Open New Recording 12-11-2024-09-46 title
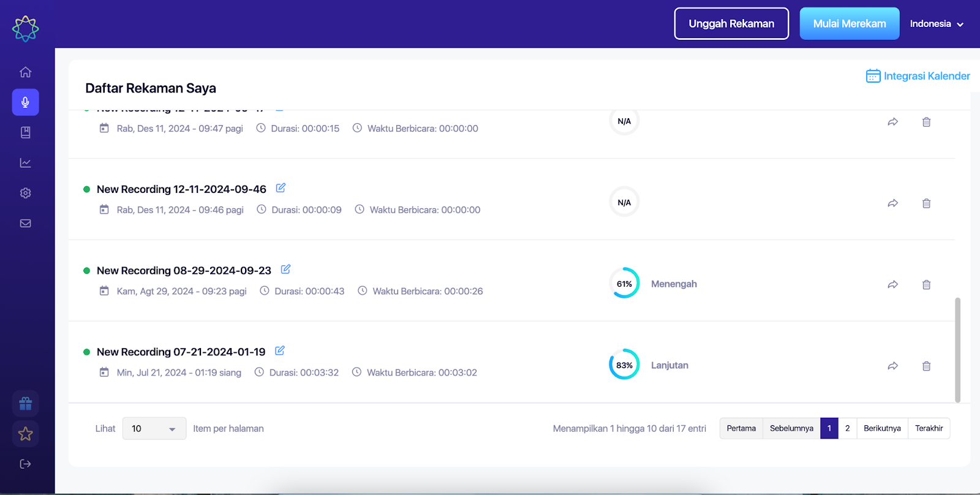Image resolution: width=980 pixels, height=495 pixels. [181, 189]
